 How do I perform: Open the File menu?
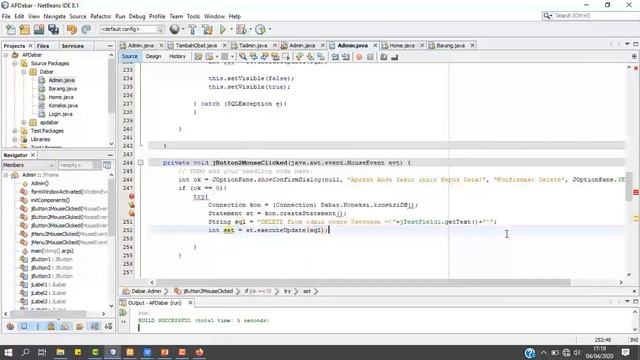pyautogui.click(x=6, y=16)
